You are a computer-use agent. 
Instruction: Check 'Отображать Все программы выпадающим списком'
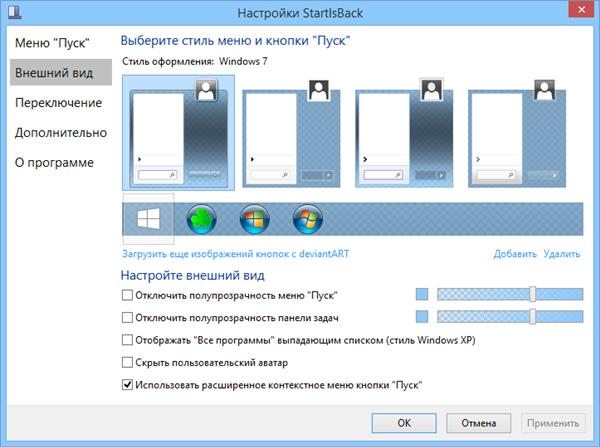pos(127,340)
